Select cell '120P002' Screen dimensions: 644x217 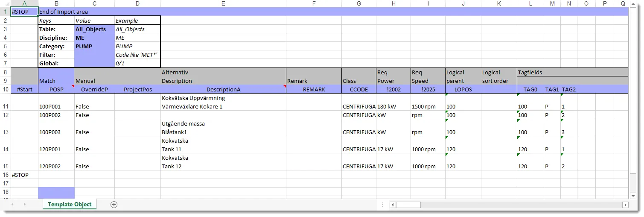pos(56,162)
